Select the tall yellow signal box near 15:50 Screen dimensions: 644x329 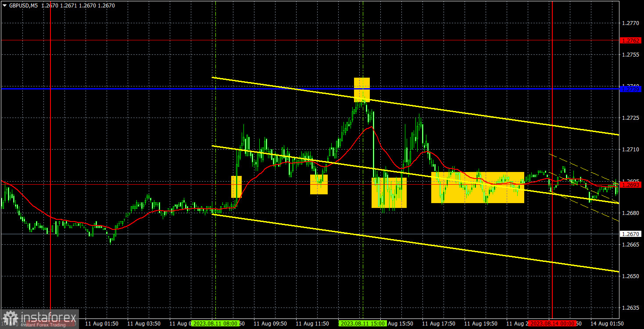[x=389, y=193]
